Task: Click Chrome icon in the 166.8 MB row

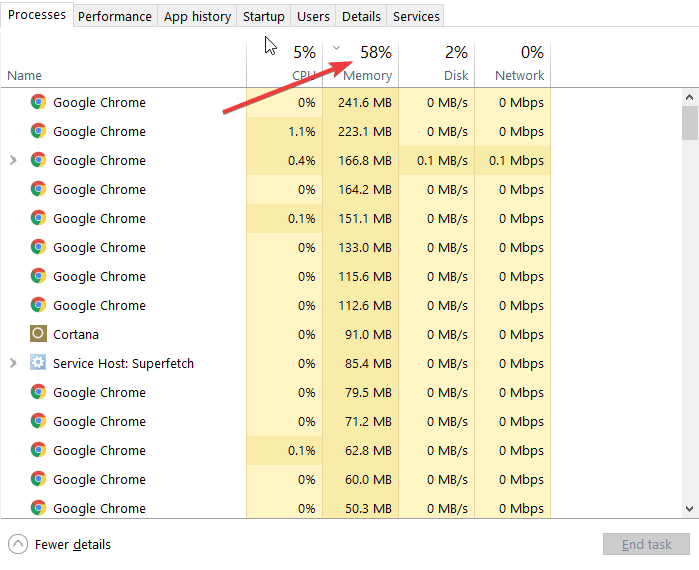Action: coord(38,160)
